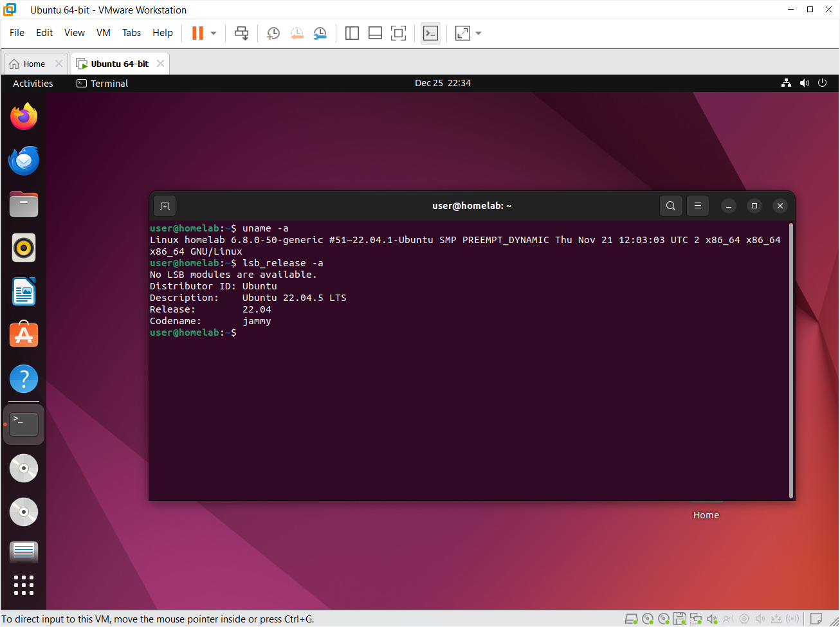Viewport: 840px width, 627px height.
Task: Enter full screen mode for the VM
Action: click(x=398, y=33)
